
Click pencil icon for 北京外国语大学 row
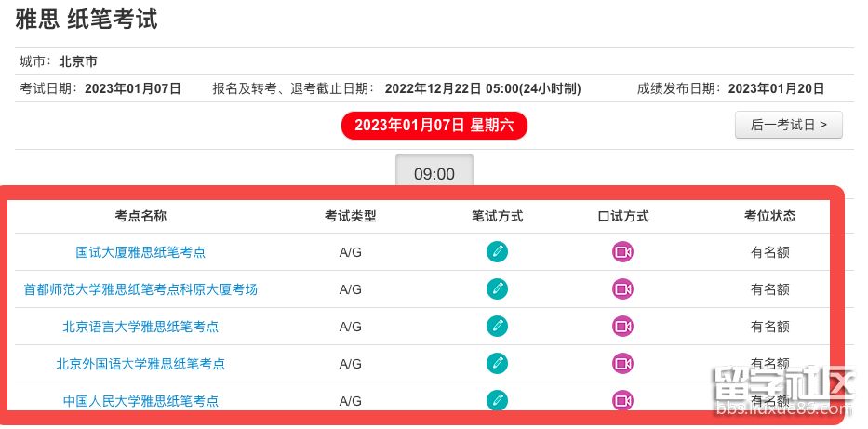pyautogui.click(x=498, y=363)
